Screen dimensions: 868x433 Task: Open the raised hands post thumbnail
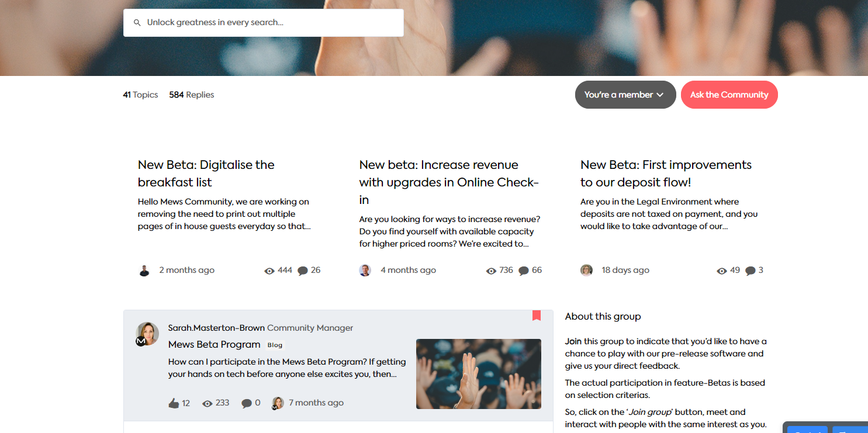pyautogui.click(x=479, y=374)
